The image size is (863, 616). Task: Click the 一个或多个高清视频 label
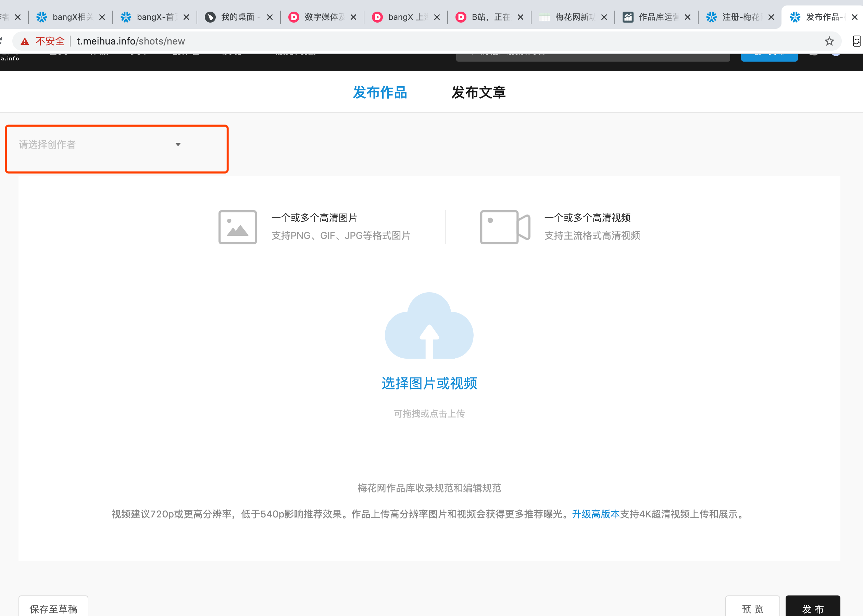pyautogui.click(x=587, y=218)
